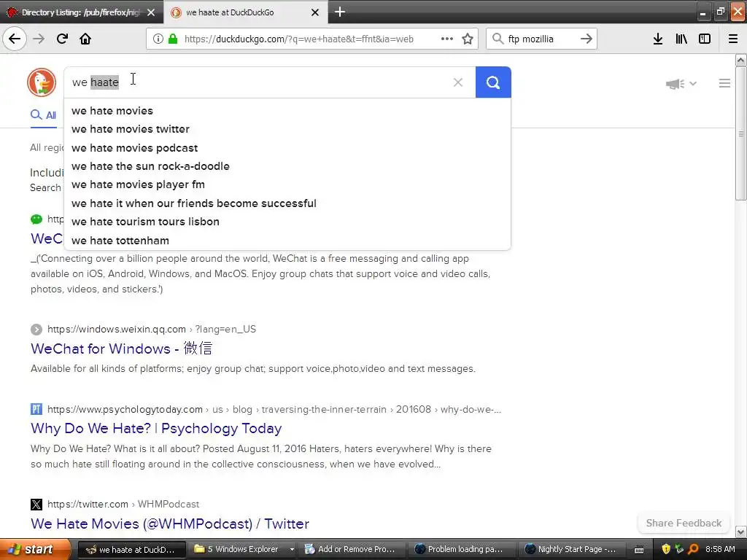Select the All results tab
Screen dimensions: 747x560
click(43, 115)
